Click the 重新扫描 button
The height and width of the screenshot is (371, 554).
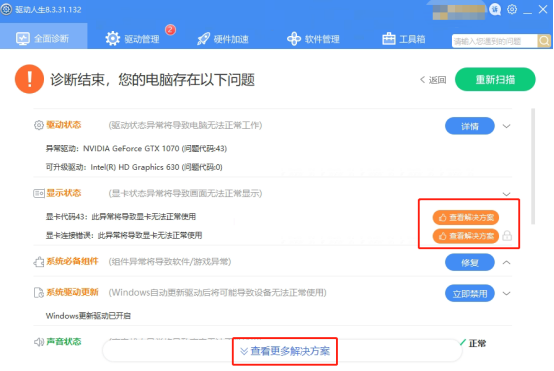(495, 80)
